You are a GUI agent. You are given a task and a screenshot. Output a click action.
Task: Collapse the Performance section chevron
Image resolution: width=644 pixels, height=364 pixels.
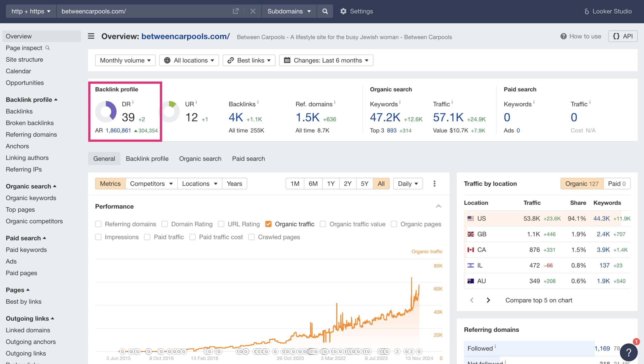[x=438, y=206]
